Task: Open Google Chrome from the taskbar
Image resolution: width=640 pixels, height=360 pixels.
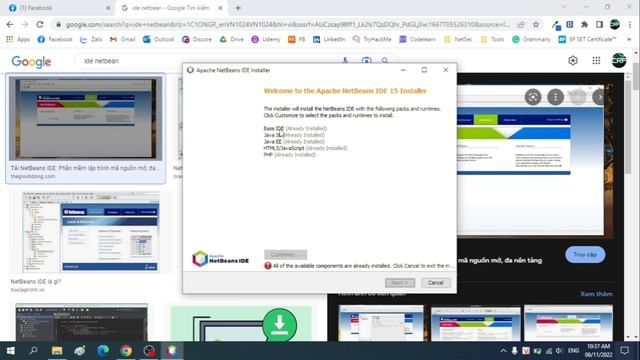Action: [x=126, y=351]
